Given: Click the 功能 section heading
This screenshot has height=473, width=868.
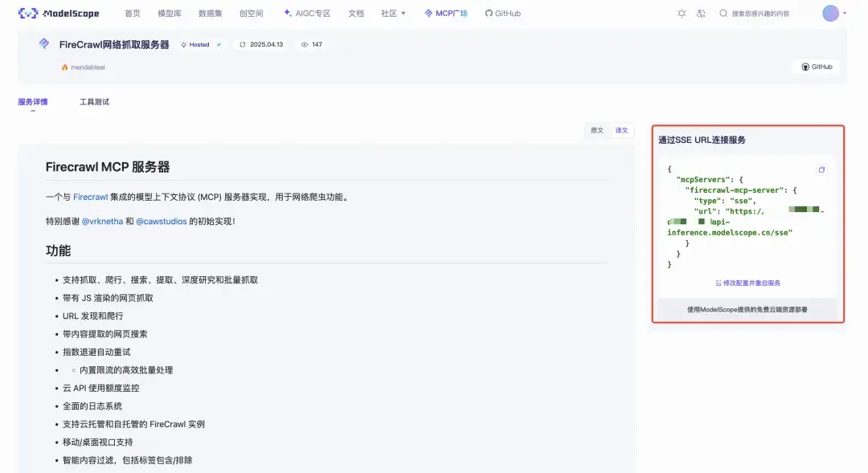Looking at the screenshot, I should pyautogui.click(x=58, y=251).
